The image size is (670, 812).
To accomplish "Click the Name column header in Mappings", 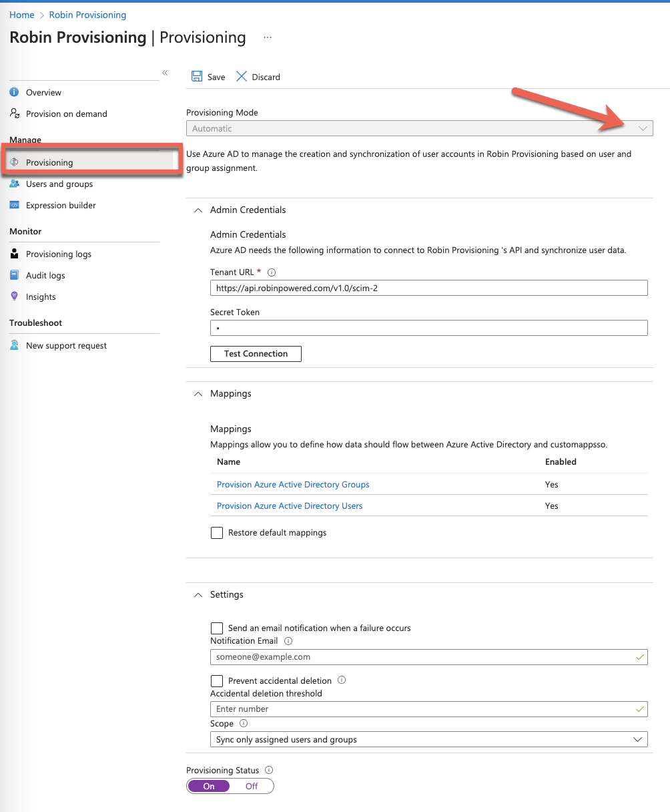I will tap(228, 462).
